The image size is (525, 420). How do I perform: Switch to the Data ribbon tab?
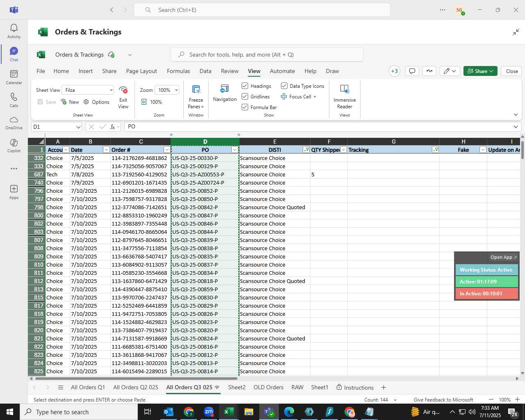[x=205, y=71]
